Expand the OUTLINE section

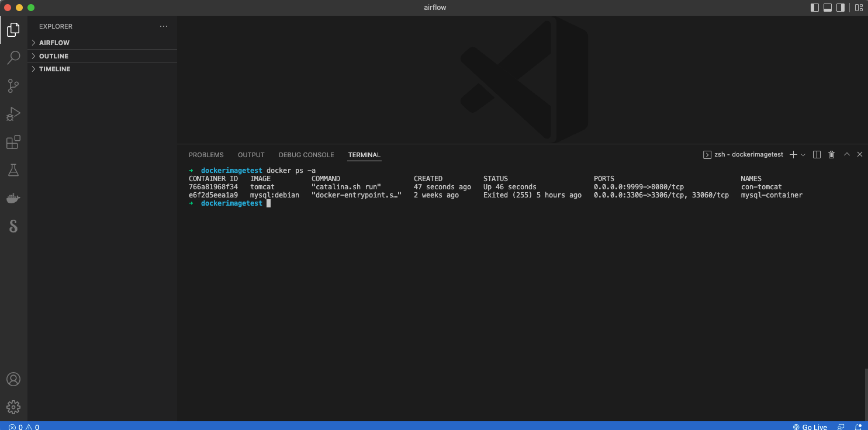(x=102, y=56)
